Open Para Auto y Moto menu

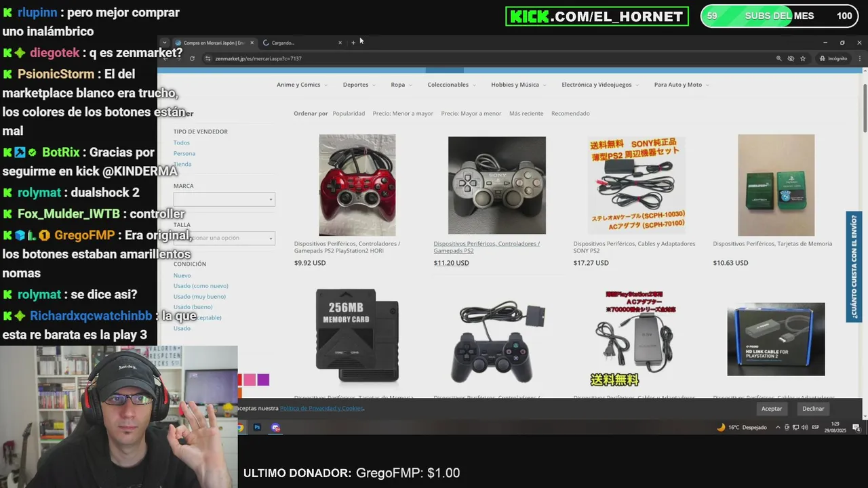[x=682, y=85]
